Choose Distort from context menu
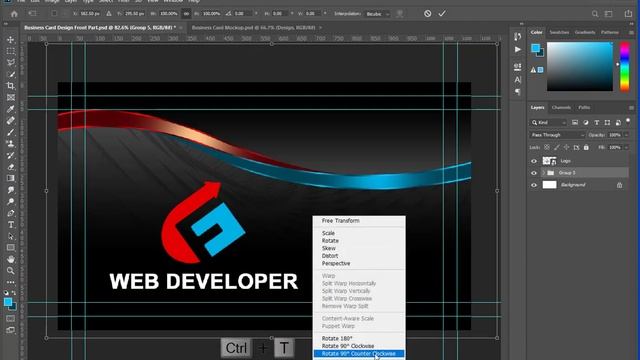Viewport: 640px width, 360px height. pyautogui.click(x=330, y=256)
